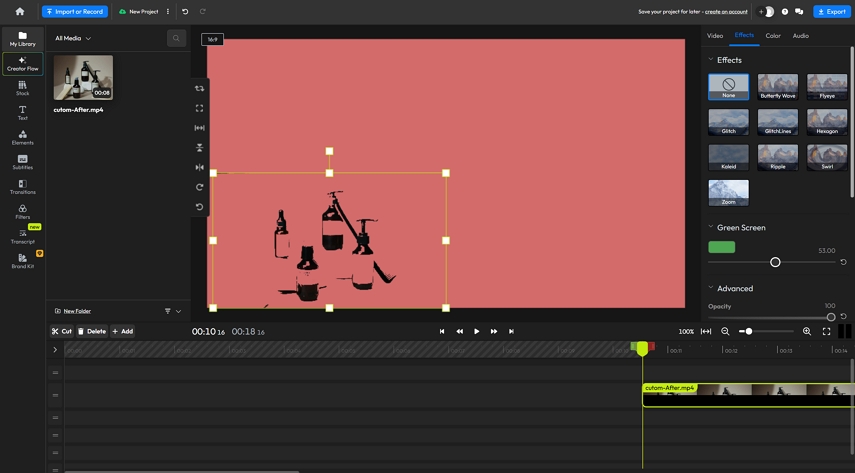
Task: Click the Cut button
Action: pyautogui.click(x=62, y=331)
